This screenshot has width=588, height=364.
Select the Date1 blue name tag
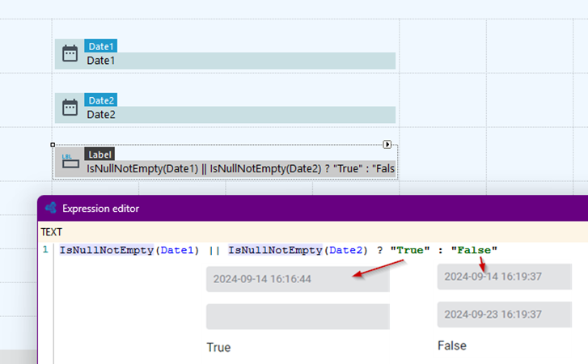[100, 46]
